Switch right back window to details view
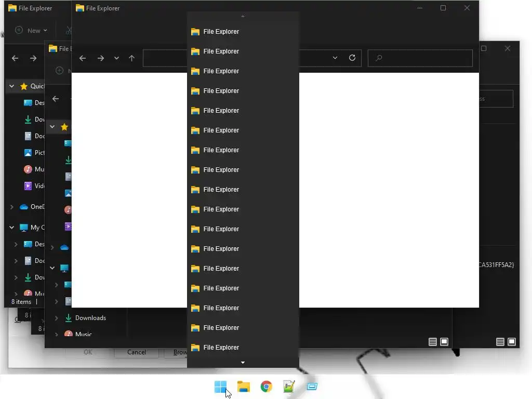The image size is (532, 399). 500,342
